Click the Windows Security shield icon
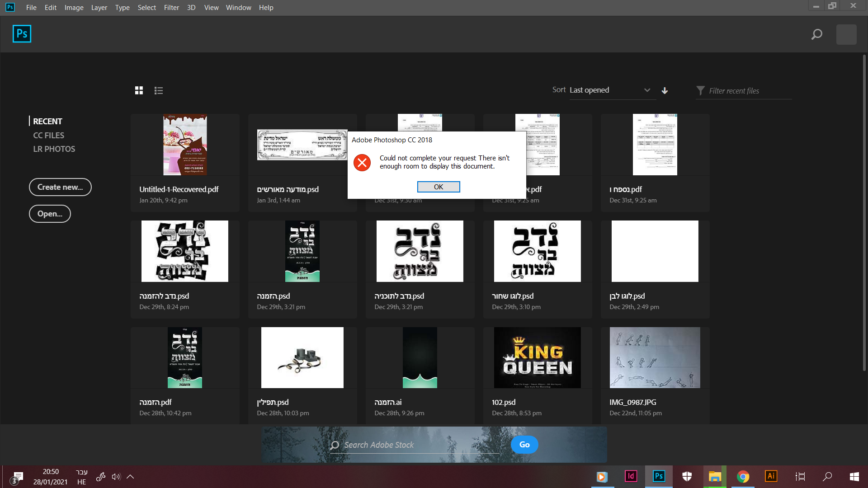This screenshot has width=868, height=488. [687, 476]
